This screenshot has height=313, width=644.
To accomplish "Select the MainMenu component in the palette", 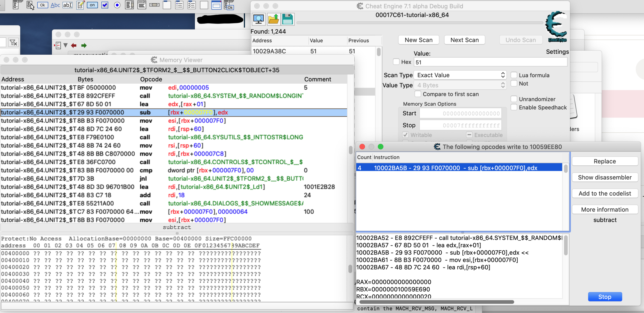I will tap(17, 5).
